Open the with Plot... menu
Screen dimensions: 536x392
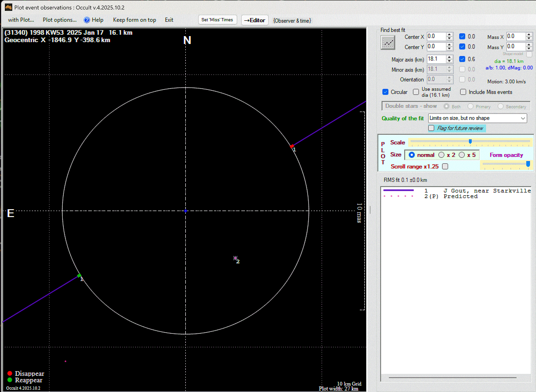(x=21, y=20)
